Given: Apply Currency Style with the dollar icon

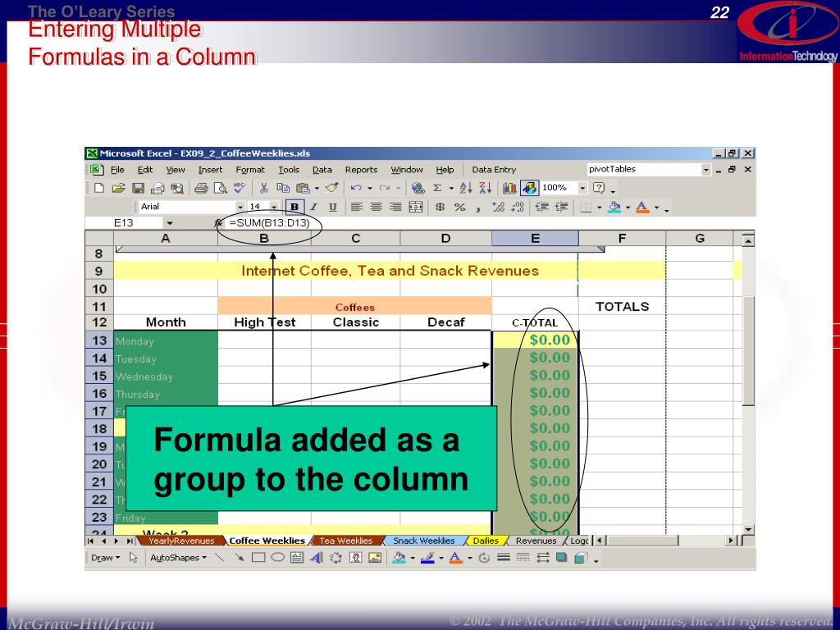Looking at the screenshot, I should tap(440, 208).
